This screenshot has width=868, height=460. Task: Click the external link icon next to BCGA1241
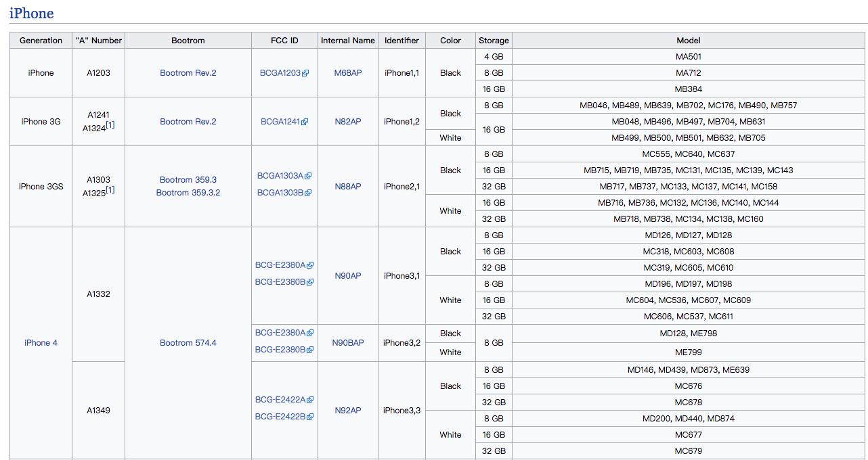pyautogui.click(x=305, y=122)
